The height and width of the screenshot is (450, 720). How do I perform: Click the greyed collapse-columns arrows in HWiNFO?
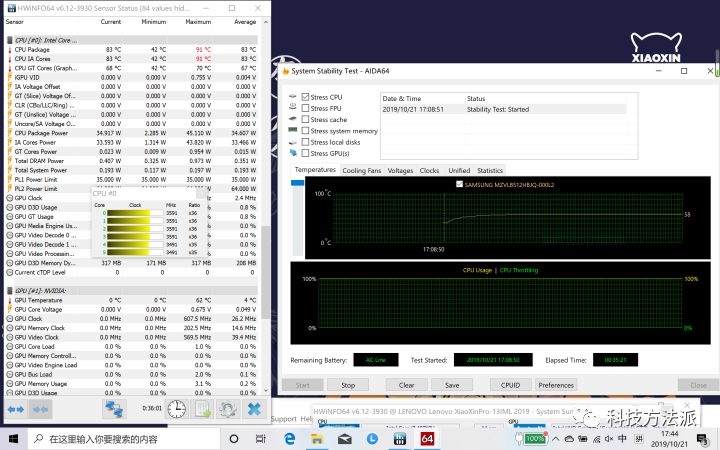[40, 409]
